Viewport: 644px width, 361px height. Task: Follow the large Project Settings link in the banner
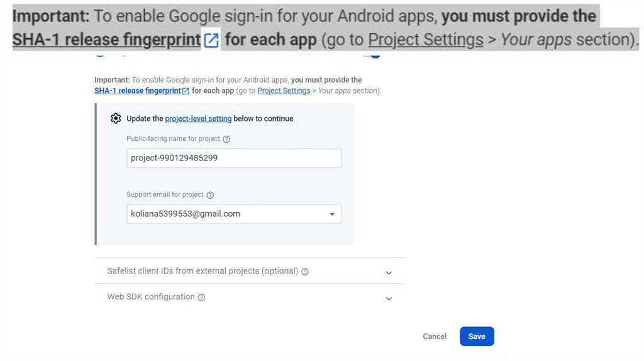pyautogui.click(x=425, y=41)
